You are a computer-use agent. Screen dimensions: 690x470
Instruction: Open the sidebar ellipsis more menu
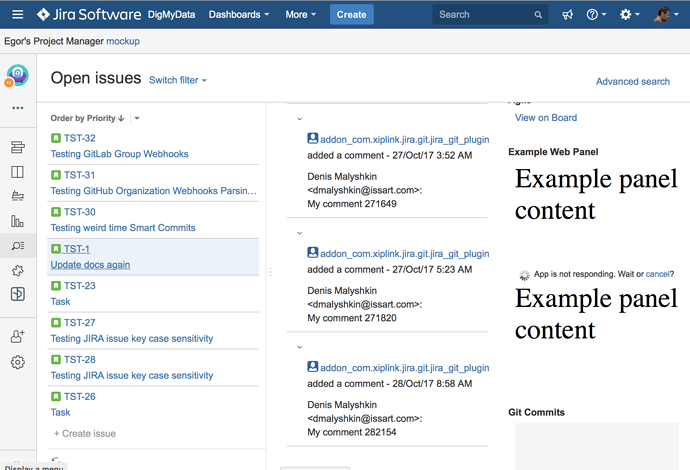[x=18, y=108]
